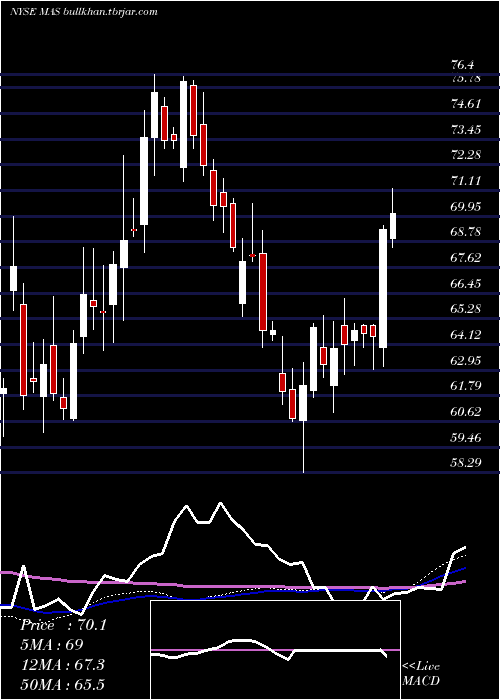The width and height of the screenshot is (500, 700).
Task: Click the 65.28 price axis label
Action: (467, 308)
